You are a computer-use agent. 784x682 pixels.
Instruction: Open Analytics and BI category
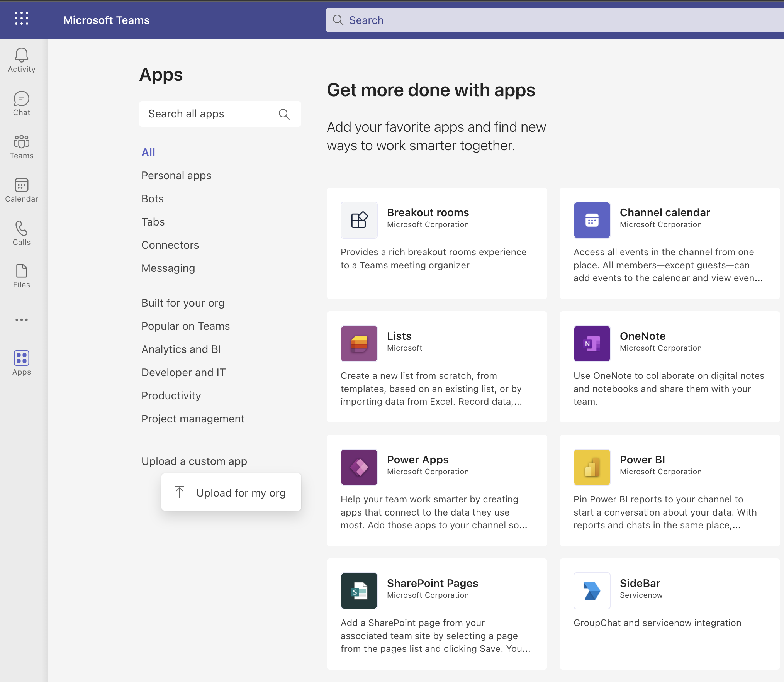(x=181, y=349)
